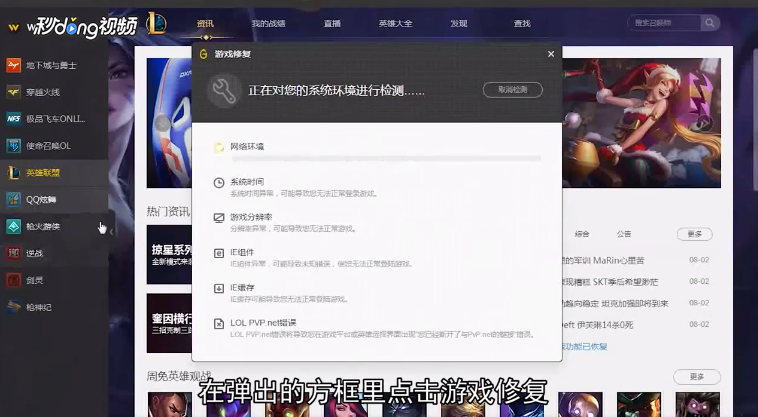
Task: Click 热门资讯 section heading
Action: [168, 212]
